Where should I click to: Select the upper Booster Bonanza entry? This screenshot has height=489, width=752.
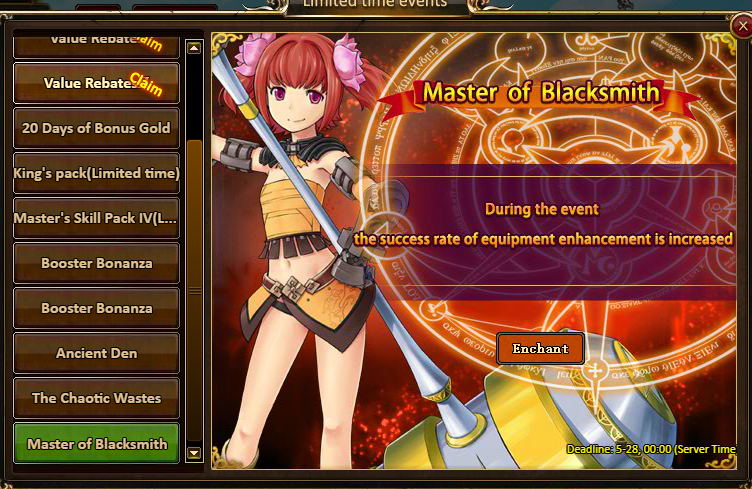click(96, 263)
